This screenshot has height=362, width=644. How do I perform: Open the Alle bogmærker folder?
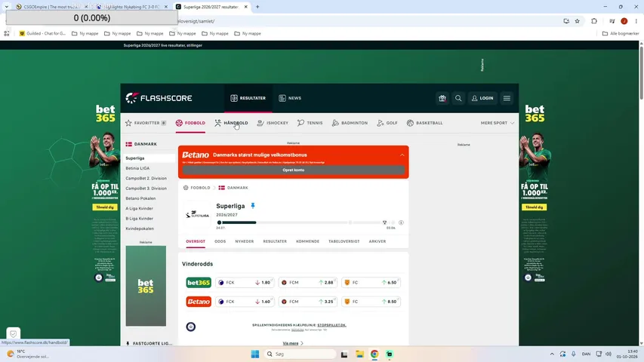point(621,34)
